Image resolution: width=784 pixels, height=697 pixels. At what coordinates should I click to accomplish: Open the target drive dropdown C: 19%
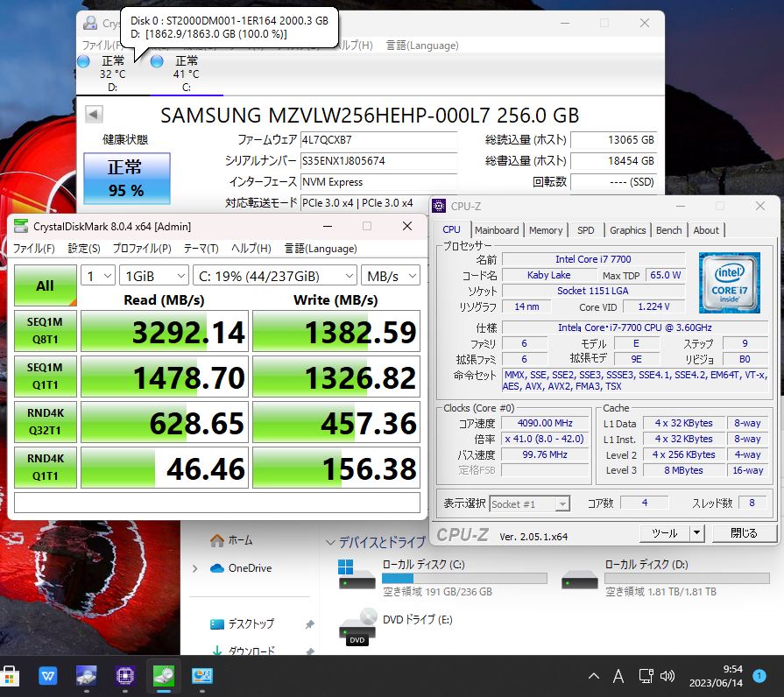275,276
